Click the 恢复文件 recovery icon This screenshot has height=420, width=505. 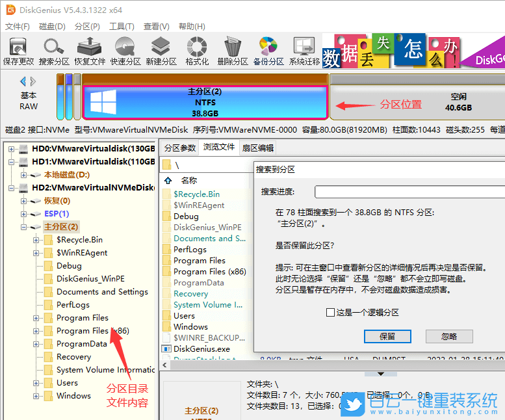[90, 51]
